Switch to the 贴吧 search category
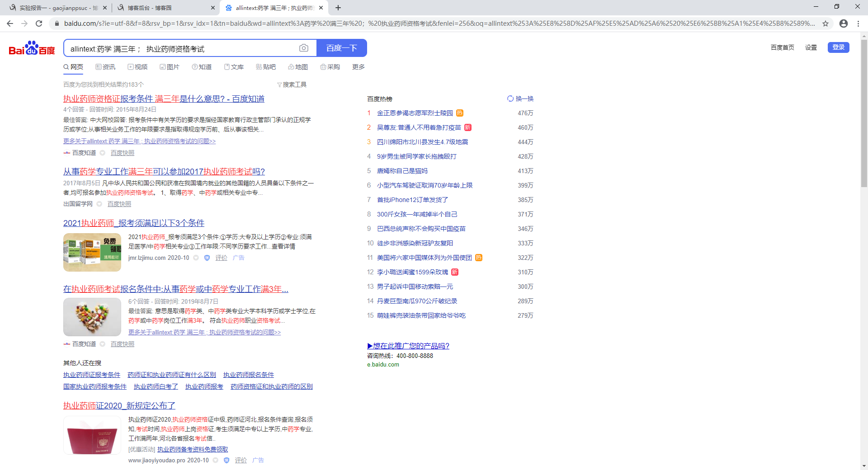 266,67
